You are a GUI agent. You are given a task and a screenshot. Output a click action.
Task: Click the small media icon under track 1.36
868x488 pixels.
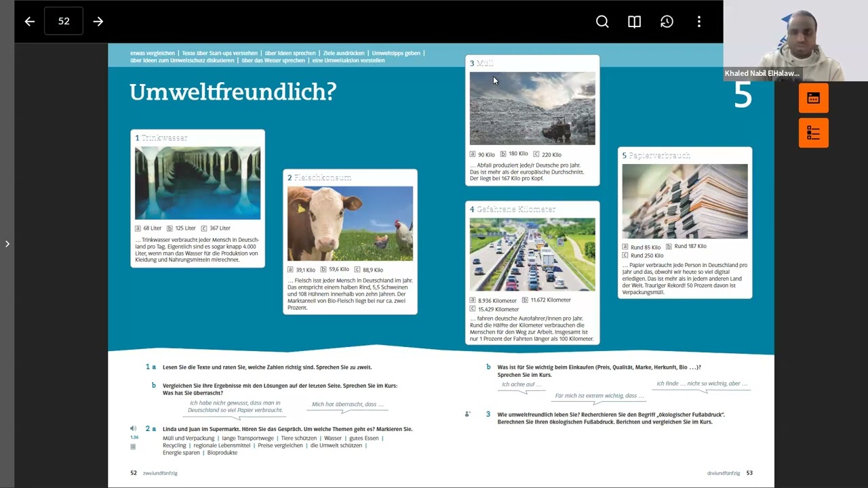[133, 447]
